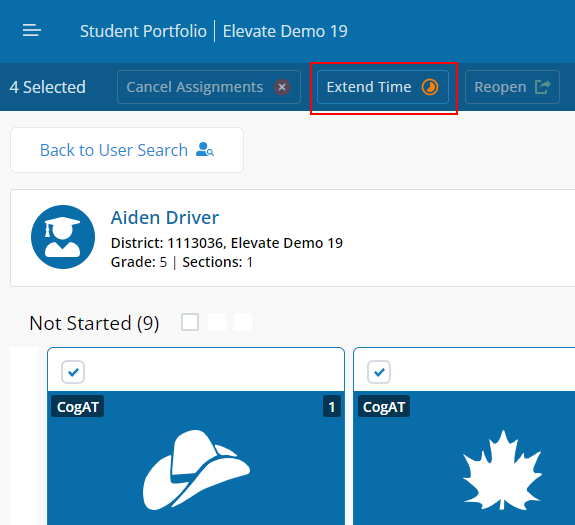Click the red X icon in Cancel Assignments
This screenshot has width=575, height=525.
[282, 87]
